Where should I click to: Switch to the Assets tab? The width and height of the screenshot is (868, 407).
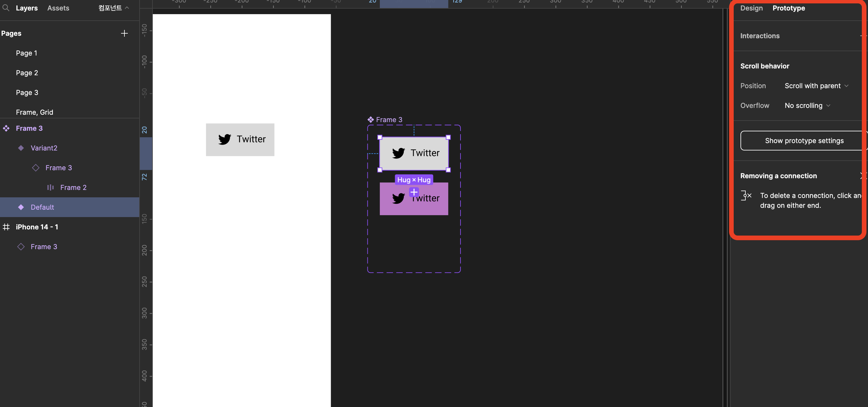point(58,8)
